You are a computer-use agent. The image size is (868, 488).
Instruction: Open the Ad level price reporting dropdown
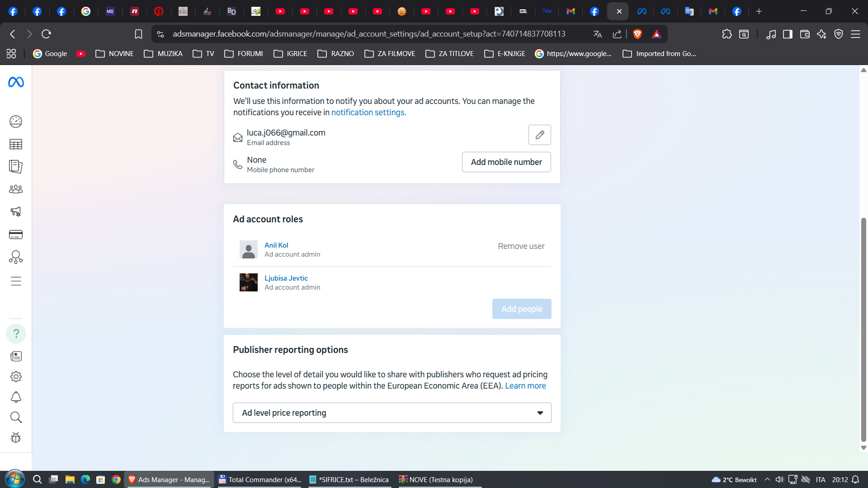[392, 413]
